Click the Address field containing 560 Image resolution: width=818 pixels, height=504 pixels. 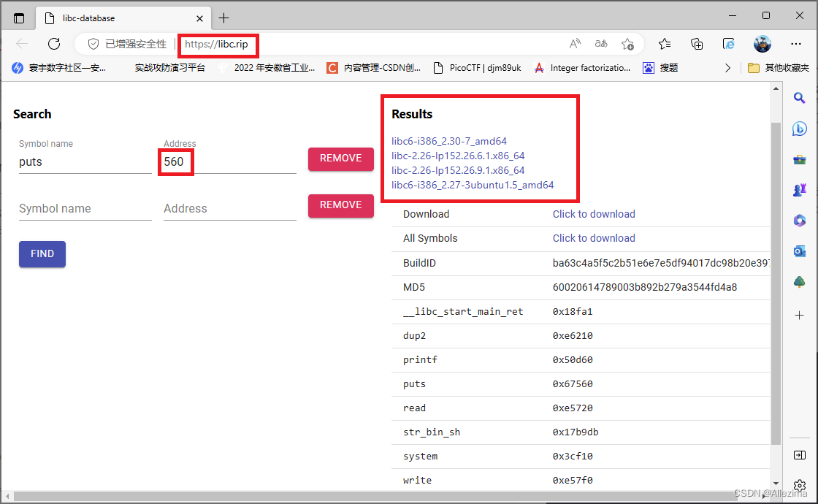coord(175,161)
